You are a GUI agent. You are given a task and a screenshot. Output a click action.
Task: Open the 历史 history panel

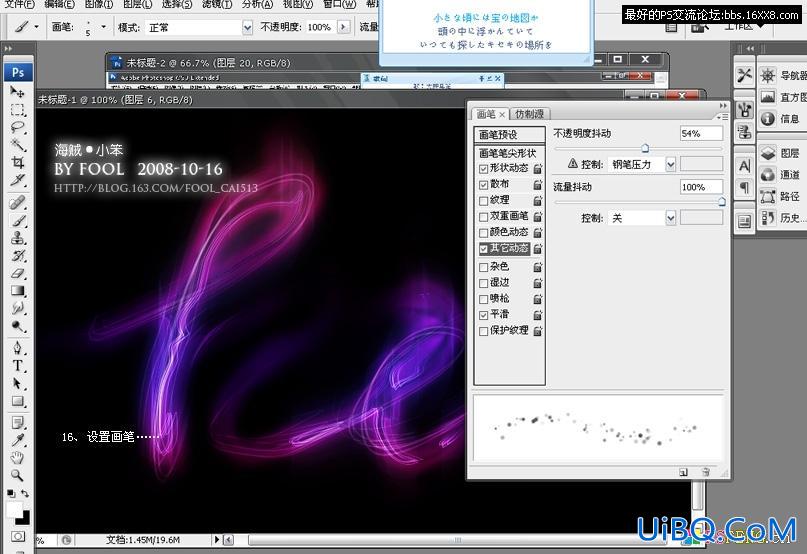[783, 218]
